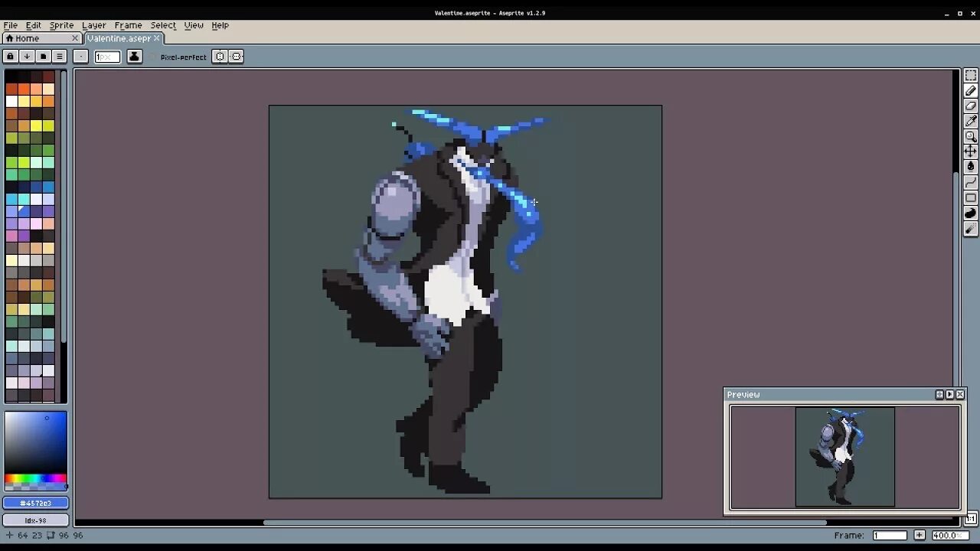Click the 1:1 zoom button
Image resolution: width=980 pixels, height=551 pixels.
[970, 519]
